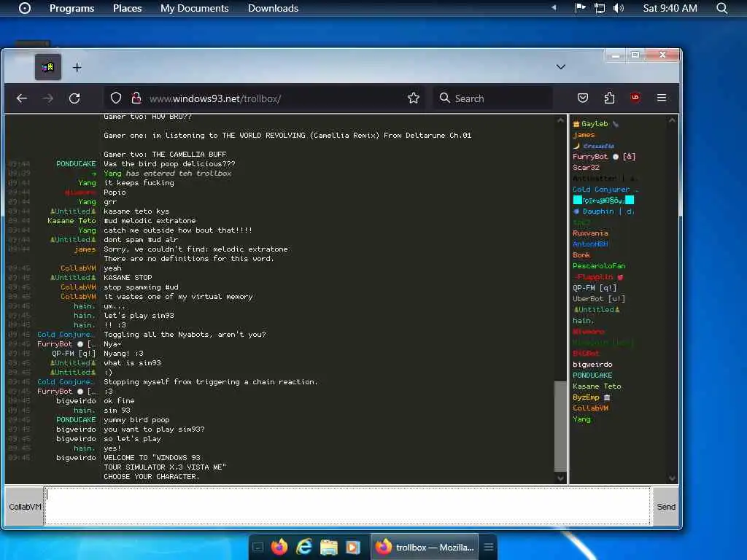Bookmark this page with the star
Image resolution: width=747 pixels, height=560 pixels.
pos(414,98)
